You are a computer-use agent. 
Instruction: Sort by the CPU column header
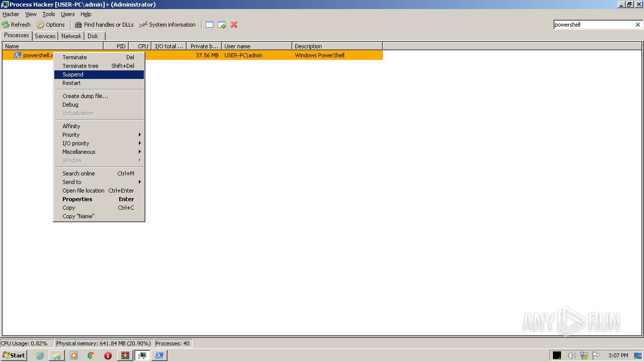pyautogui.click(x=140, y=46)
